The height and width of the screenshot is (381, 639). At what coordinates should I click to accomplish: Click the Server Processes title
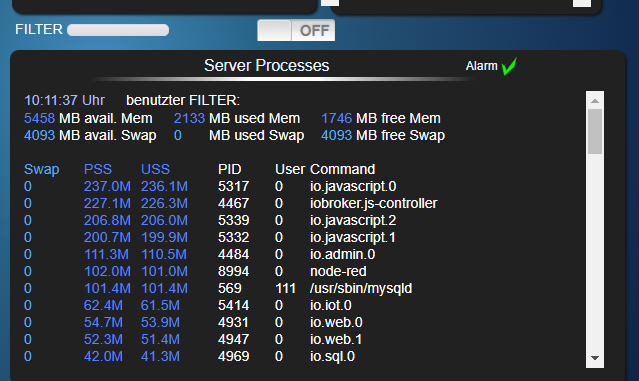pyautogui.click(x=267, y=66)
